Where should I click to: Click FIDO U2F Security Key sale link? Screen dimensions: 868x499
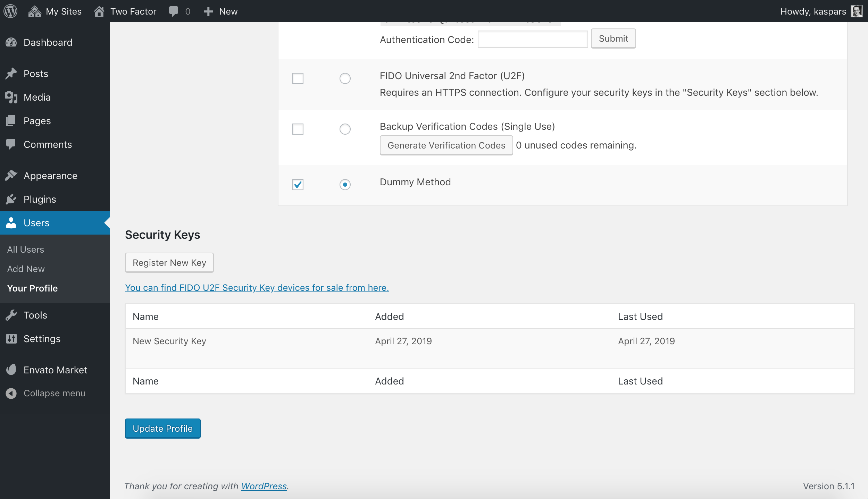256,287
